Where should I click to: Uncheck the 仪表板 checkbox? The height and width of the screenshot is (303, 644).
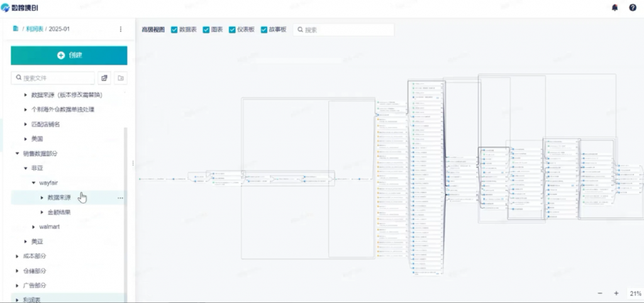point(232,30)
